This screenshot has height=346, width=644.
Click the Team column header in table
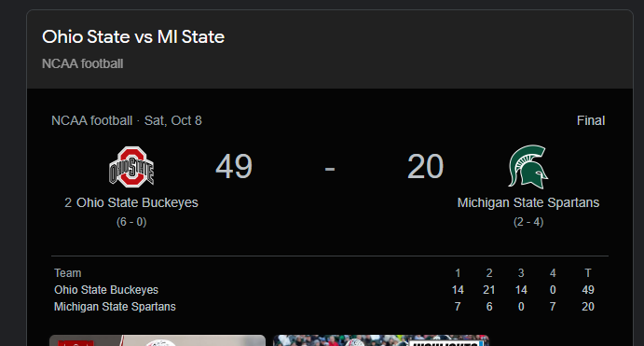(68, 273)
